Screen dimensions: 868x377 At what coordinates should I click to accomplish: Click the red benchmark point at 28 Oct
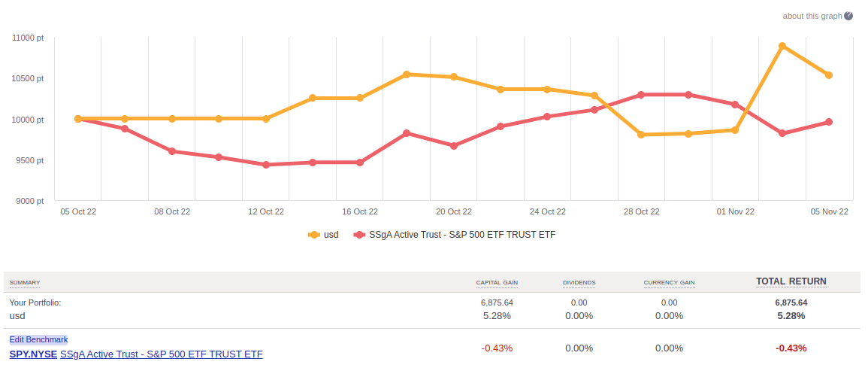[641, 95]
